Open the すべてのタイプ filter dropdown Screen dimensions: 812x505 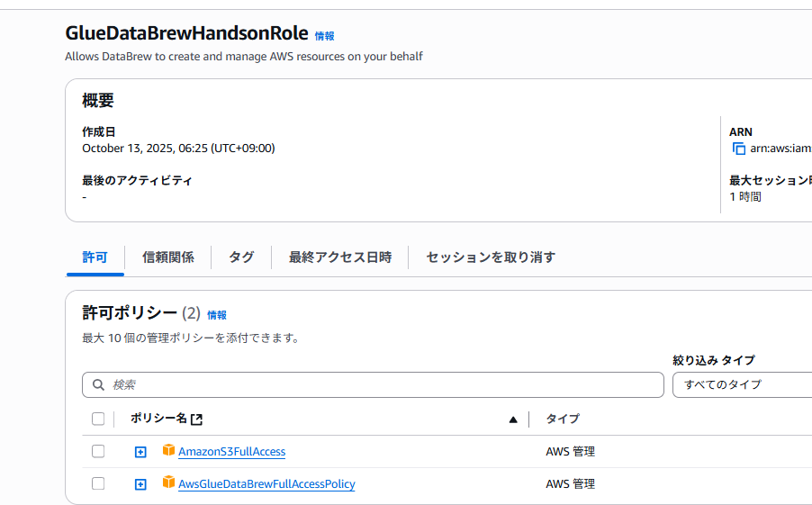pyautogui.click(x=742, y=384)
